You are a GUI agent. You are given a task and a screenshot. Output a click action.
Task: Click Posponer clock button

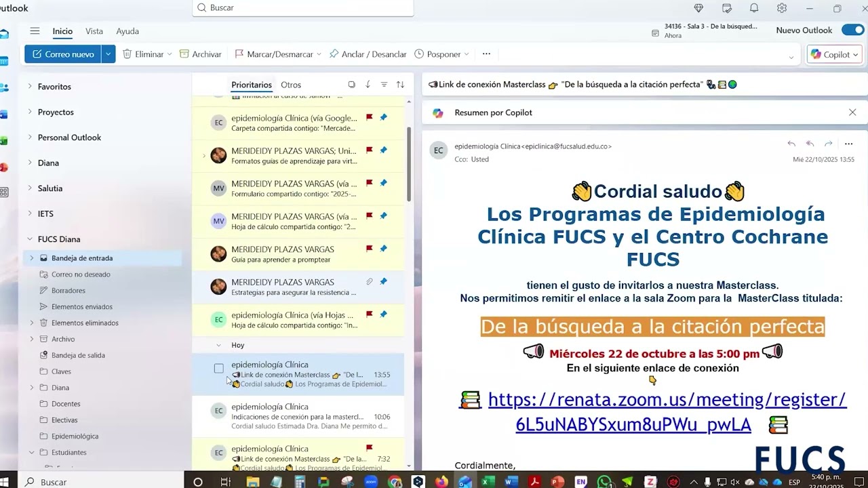(x=437, y=54)
